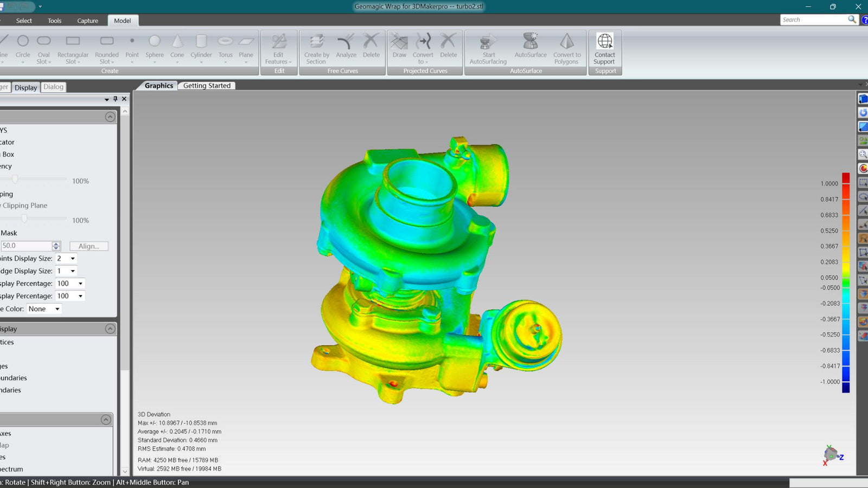Click the search field at top right
This screenshot has width=868, height=488.
coord(814,19)
